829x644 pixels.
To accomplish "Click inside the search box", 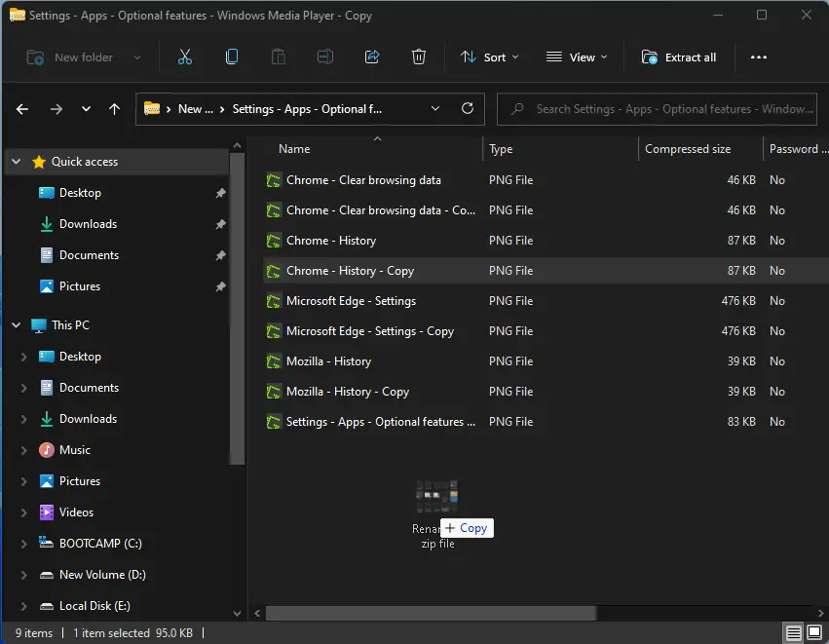I will coord(657,109).
